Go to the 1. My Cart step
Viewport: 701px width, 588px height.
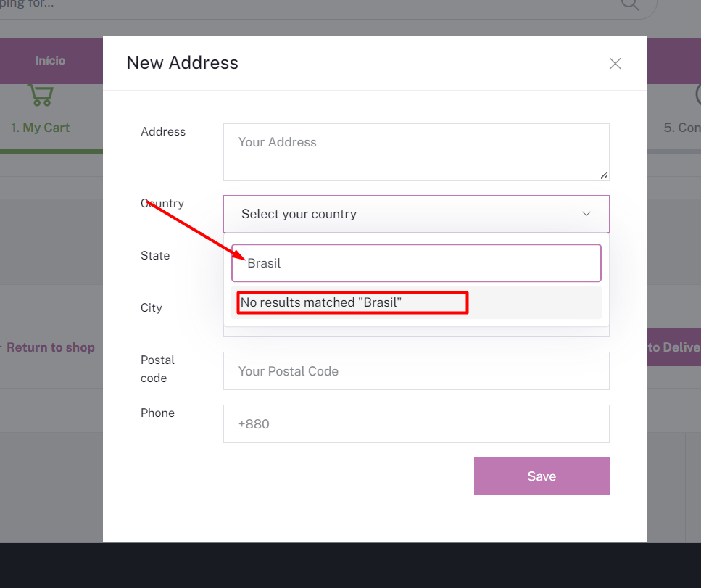coord(41,128)
